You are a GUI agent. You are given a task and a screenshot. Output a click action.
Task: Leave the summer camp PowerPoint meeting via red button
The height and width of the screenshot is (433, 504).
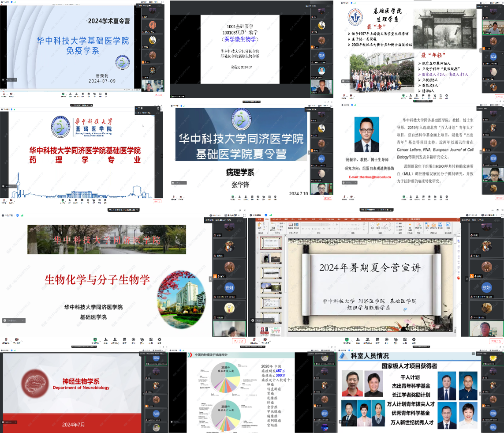[496, 341]
